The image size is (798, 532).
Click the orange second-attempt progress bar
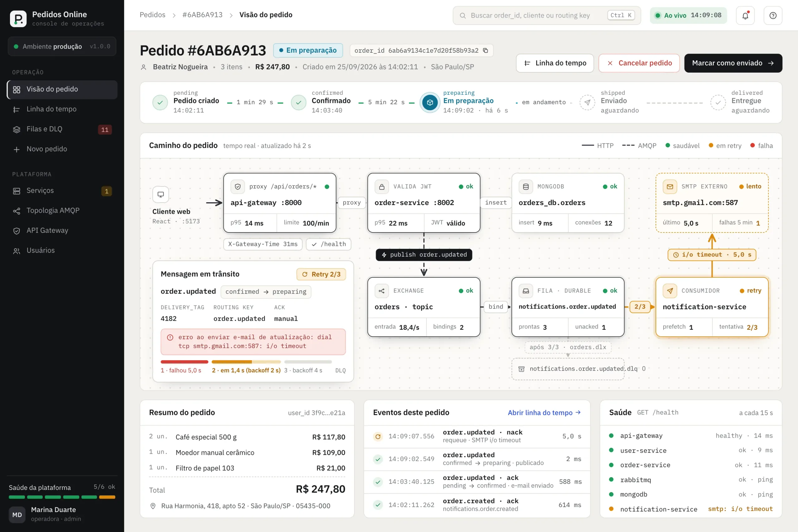(246, 362)
